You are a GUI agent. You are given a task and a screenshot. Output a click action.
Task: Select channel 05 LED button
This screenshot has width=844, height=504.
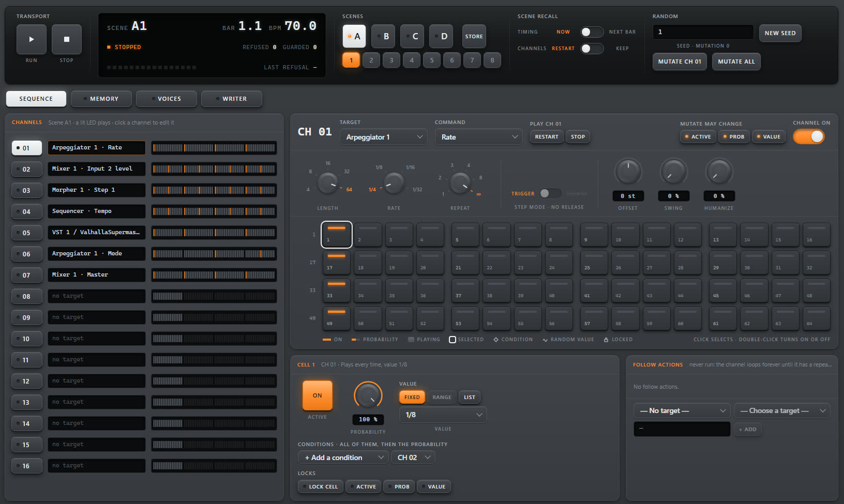tap(26, 233)
